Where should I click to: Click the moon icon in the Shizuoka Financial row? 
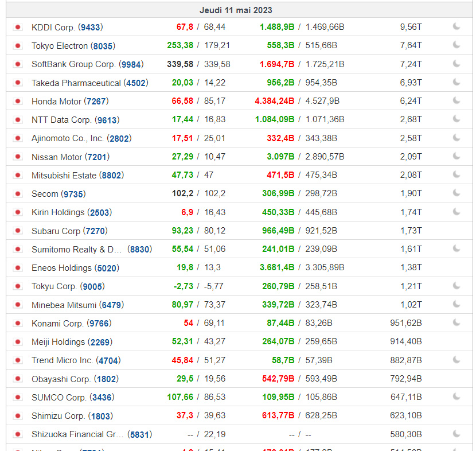[457, 434]
